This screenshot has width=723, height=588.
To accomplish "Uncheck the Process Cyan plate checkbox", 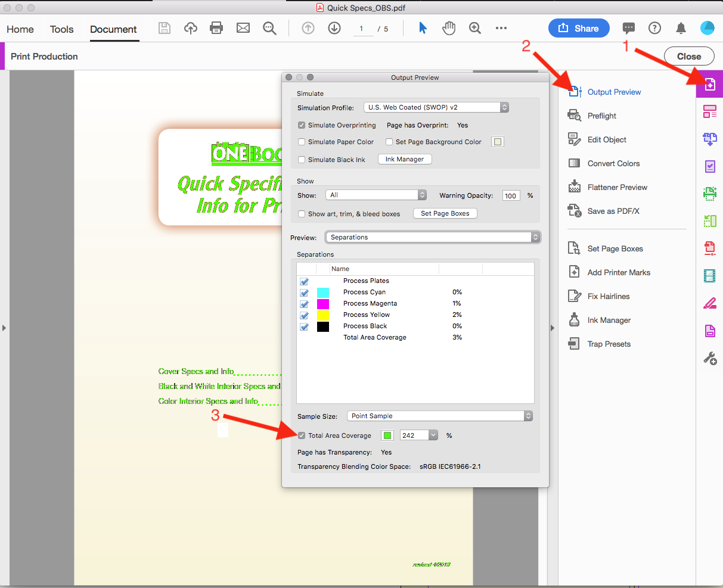I will click(305, 293).
